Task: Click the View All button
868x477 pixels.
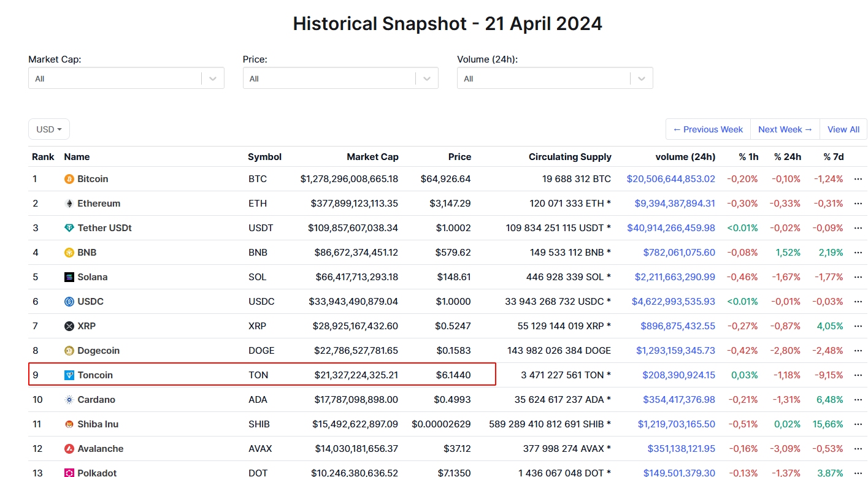Action: [843, 129]
